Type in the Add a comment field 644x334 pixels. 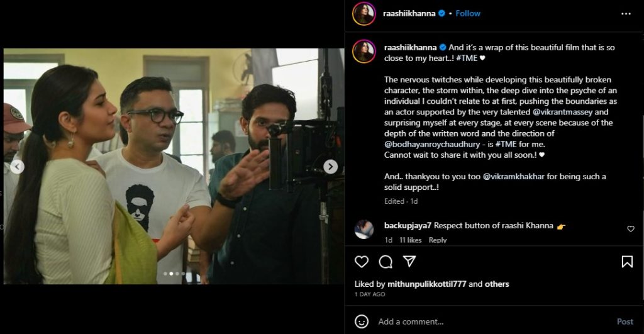click(x=491, y=321)
